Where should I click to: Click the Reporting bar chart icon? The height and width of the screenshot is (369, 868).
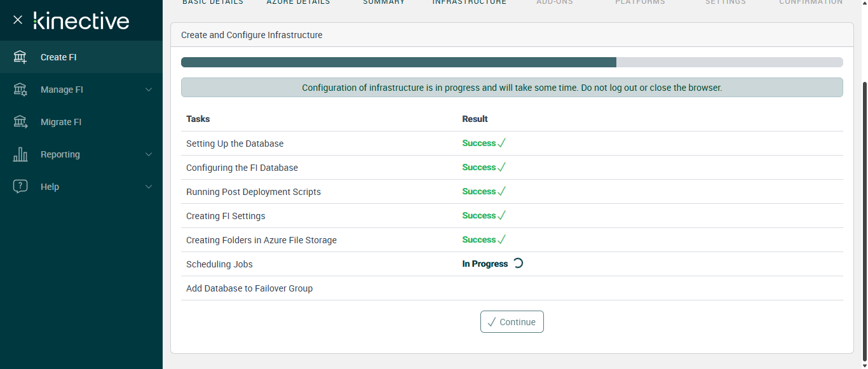[x=20, y=154]
